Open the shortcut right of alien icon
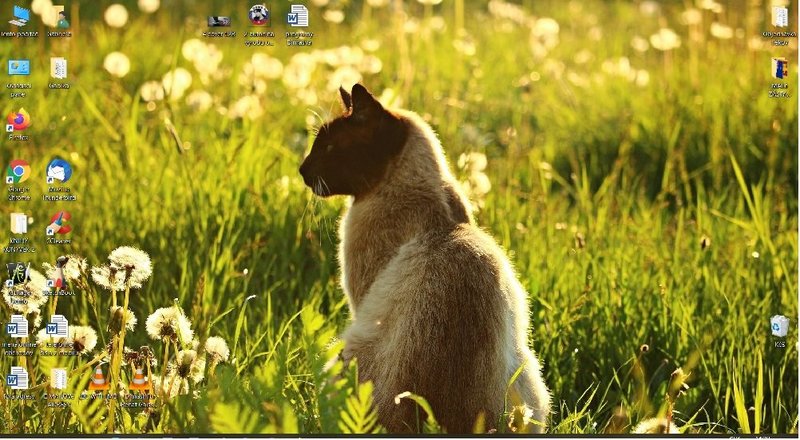The image size is (800, 440). pos(59,275)
